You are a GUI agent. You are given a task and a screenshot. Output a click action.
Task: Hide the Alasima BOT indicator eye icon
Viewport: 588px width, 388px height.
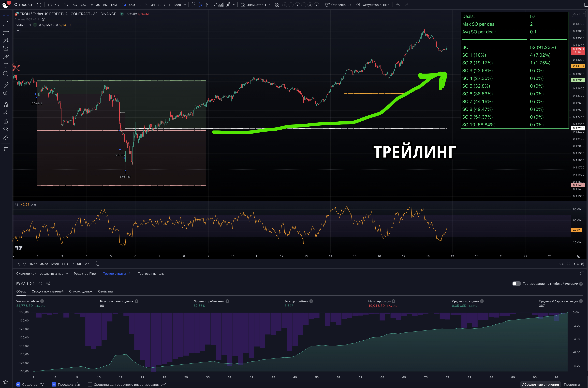pos(44,19)
